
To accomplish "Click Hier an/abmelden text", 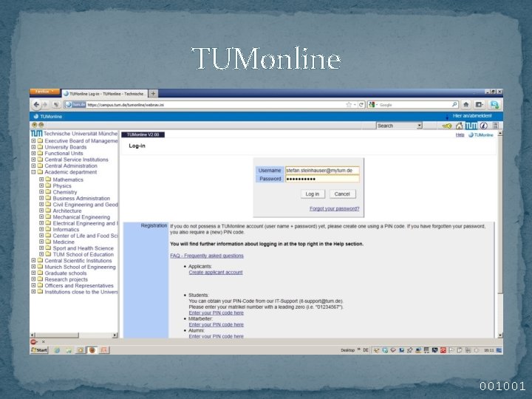I will click(472, 116).
